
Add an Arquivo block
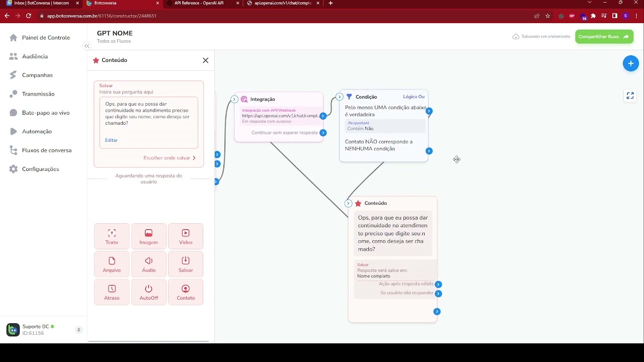coord(112,264)
